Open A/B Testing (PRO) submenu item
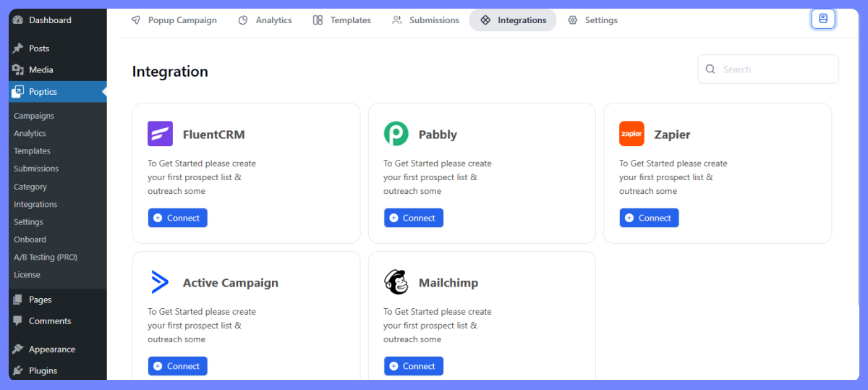This screenshot has width=868, height=390. [x=46, y=257]
